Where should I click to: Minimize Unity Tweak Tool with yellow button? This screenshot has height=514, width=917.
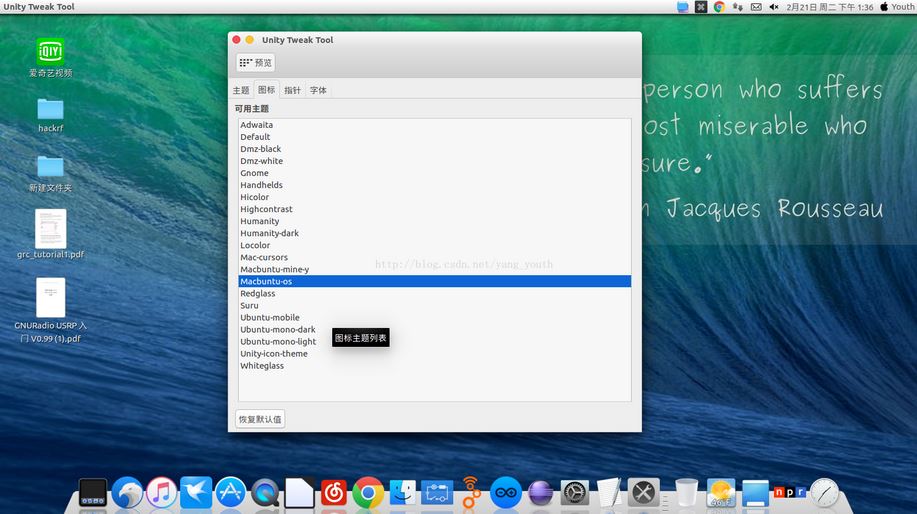[250, 40]
